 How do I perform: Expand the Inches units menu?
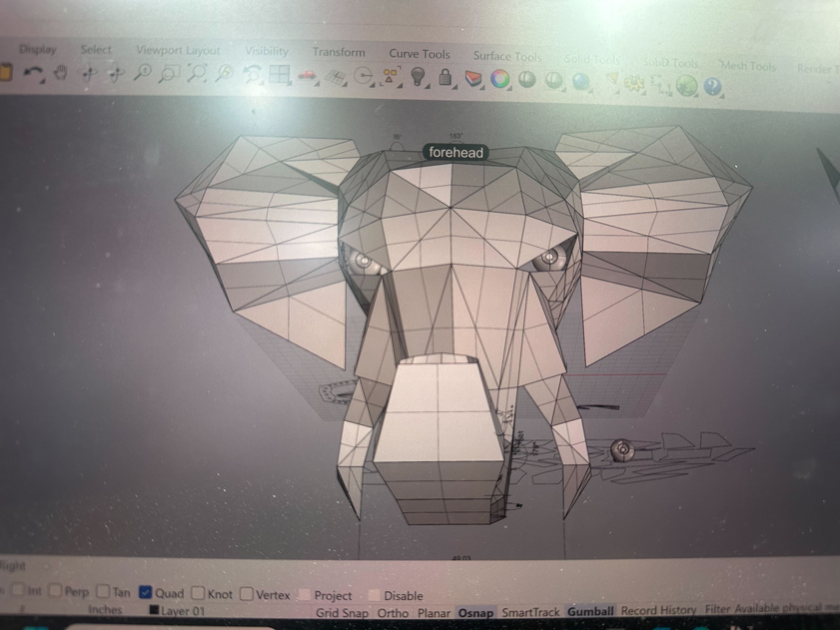[x=105, y=610]
